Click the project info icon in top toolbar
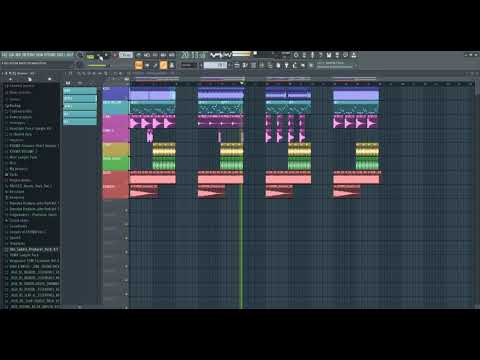 tap(345, 55)
